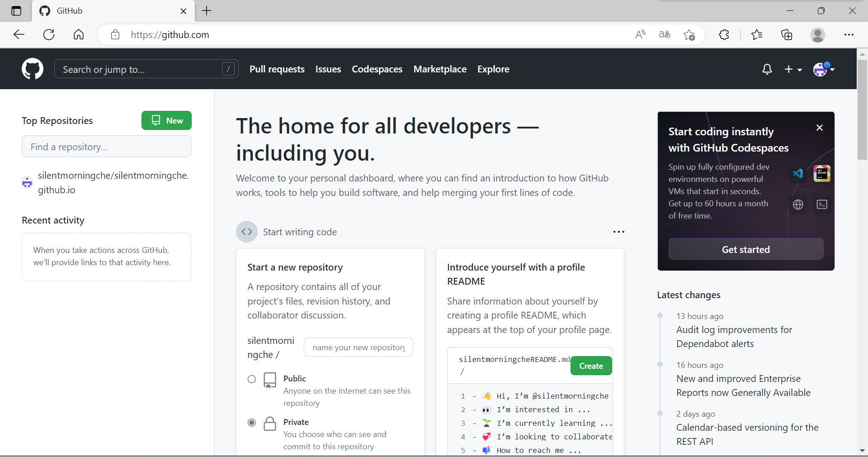Click Get started for Codespaces
Image resolution: width=868 pixels, height=457 pixels.
click(745, 249)
